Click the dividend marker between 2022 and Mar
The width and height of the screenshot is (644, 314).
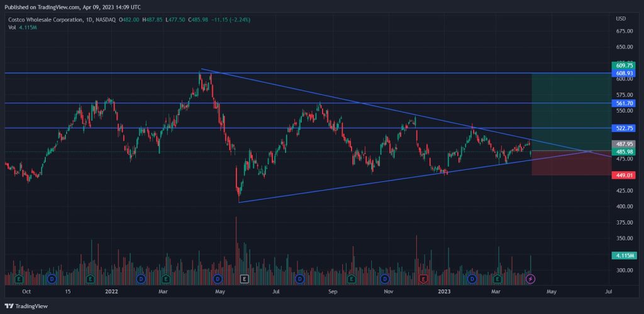pos(141,279)
